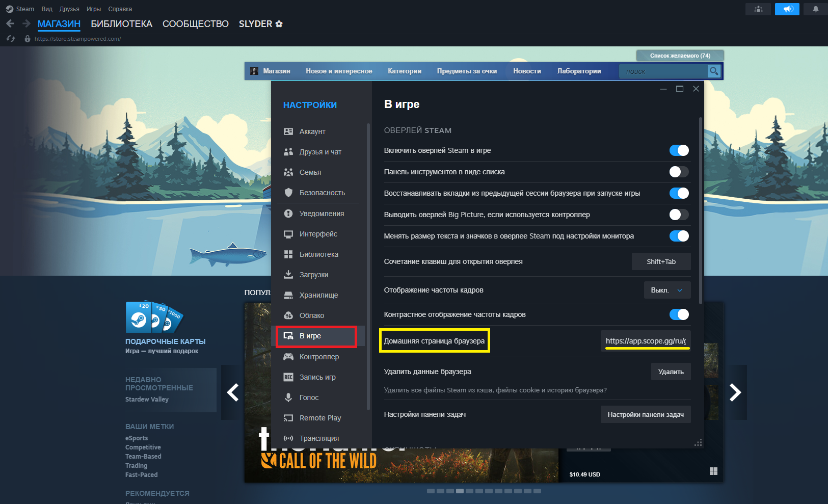
Task: Click the notifications bell icon
Action: (x=815, y=9)
